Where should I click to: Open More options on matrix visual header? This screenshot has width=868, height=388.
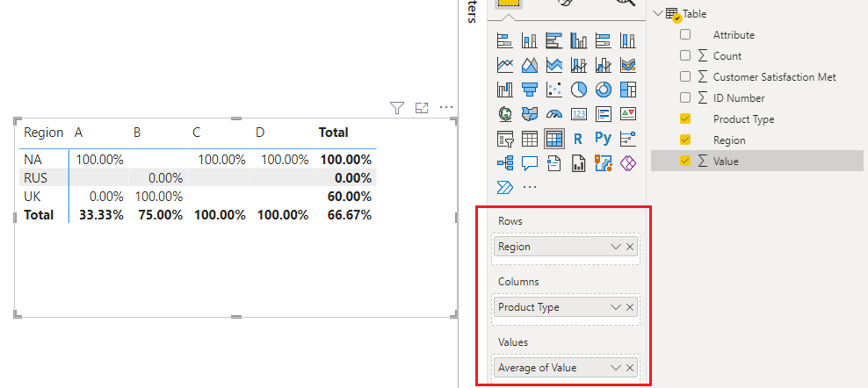[x=446, y=108]
